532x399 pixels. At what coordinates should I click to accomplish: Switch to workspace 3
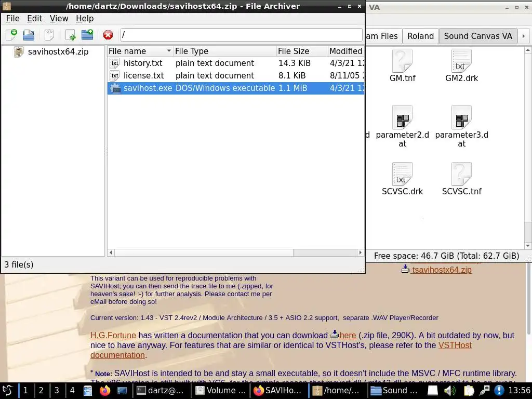click(x=57, y=391)
